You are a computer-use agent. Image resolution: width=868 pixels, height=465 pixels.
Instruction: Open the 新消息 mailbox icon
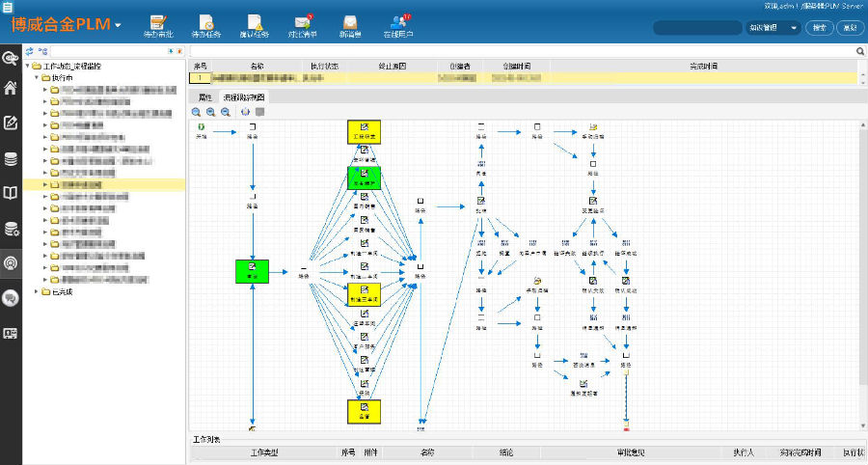350,25
